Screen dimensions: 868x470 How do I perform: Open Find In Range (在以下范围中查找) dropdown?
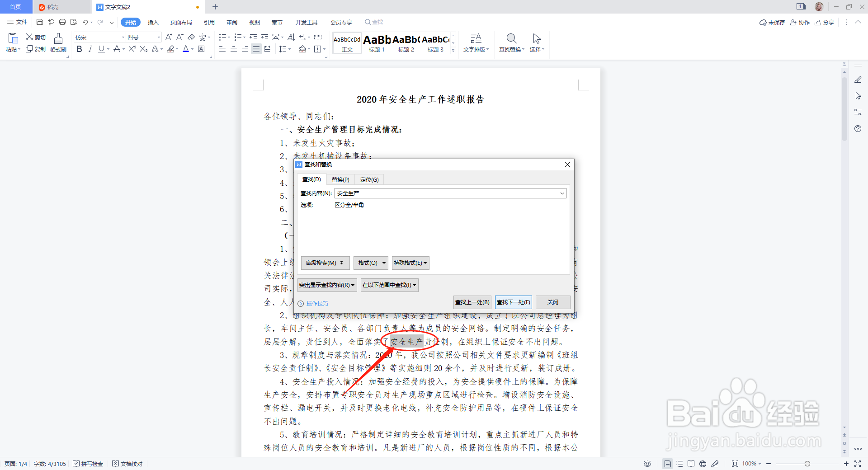click(x=389, y=285)
